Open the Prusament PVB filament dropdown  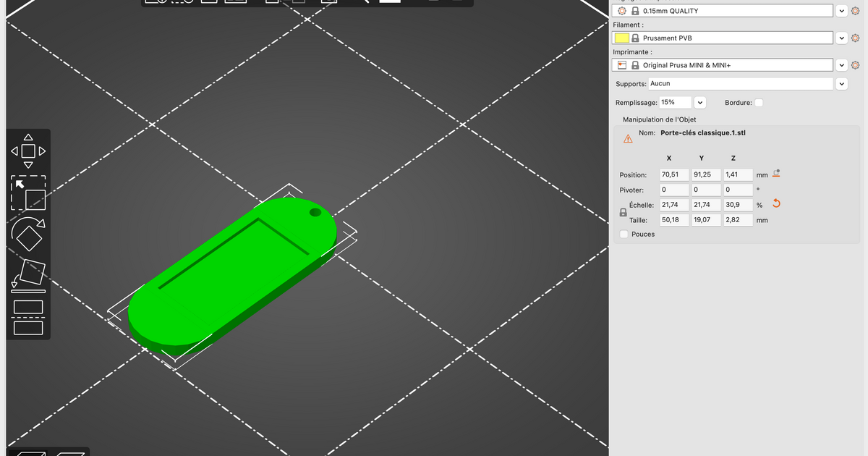pyautogui.click(x=841, y=38)
